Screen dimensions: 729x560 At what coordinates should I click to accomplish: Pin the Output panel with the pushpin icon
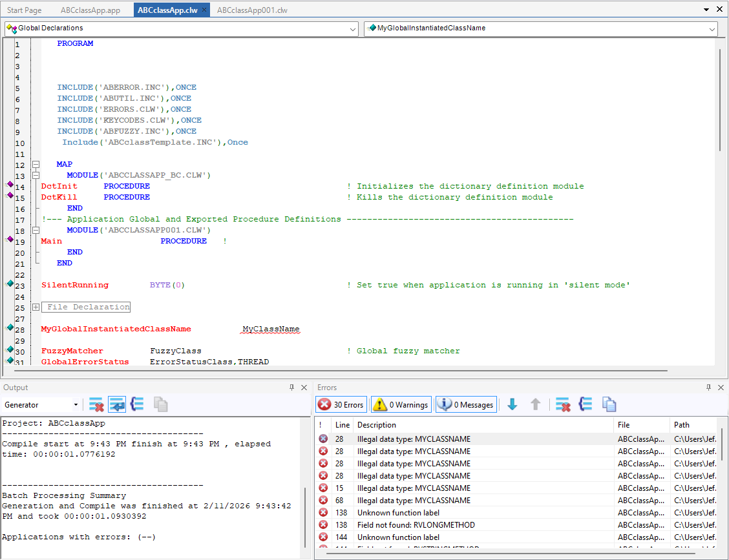(291, 388)
